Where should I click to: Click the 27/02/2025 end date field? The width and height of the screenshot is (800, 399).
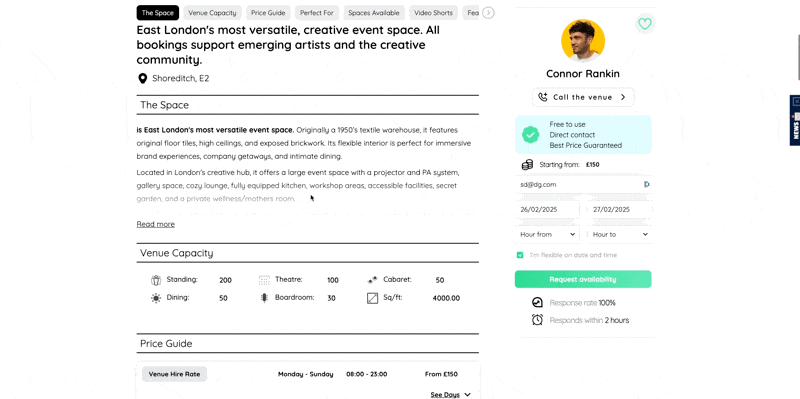point(620,209)
